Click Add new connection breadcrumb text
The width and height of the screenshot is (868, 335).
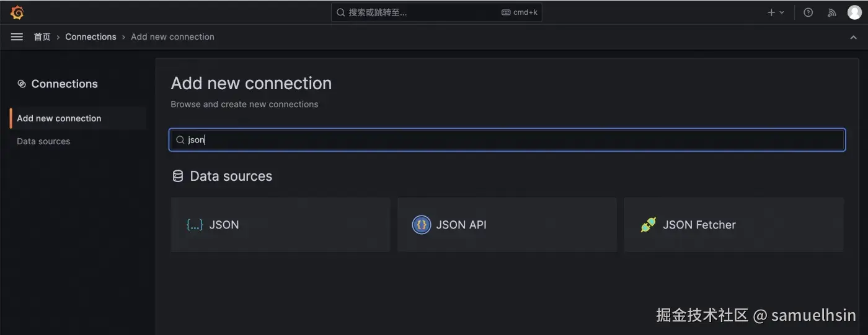click(172, 37)
